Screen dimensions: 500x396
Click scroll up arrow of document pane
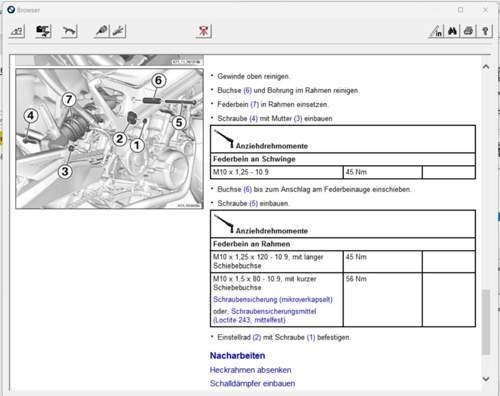[486, 67]
